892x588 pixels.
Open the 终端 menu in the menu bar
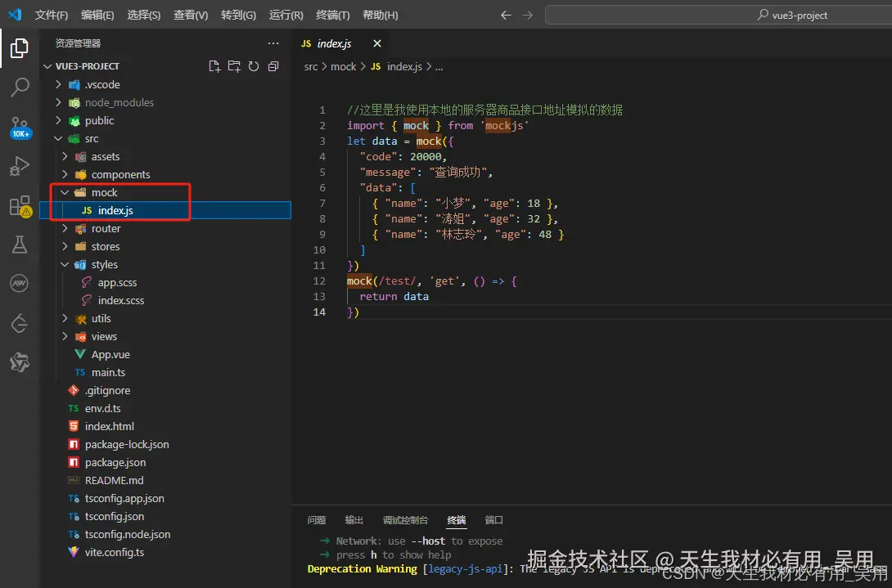[331, 14]
